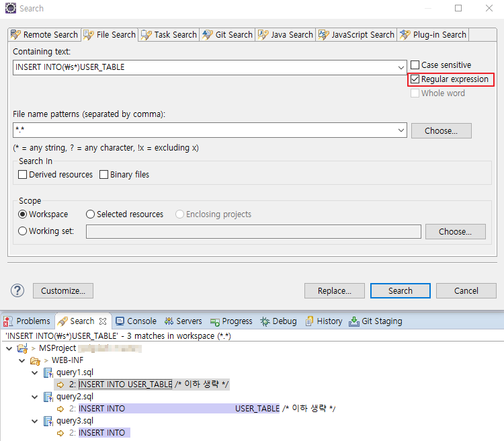Click the File Search tab icon
The image size is (504, 441).
(x=89, y=34)
